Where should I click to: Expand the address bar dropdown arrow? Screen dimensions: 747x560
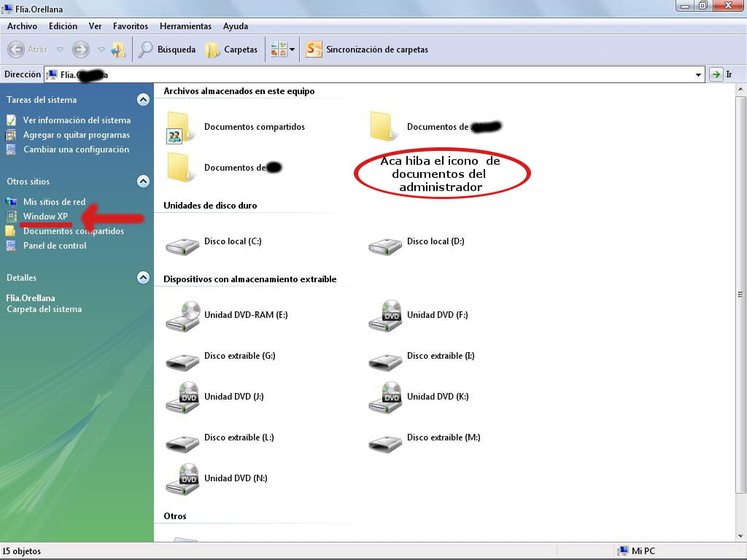[x=698, y=75]
